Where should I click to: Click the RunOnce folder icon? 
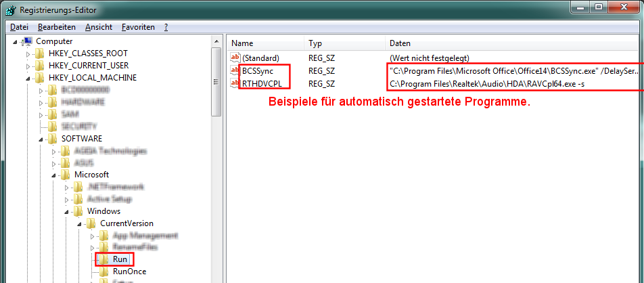pyautogui.click(x=104, y=271)
